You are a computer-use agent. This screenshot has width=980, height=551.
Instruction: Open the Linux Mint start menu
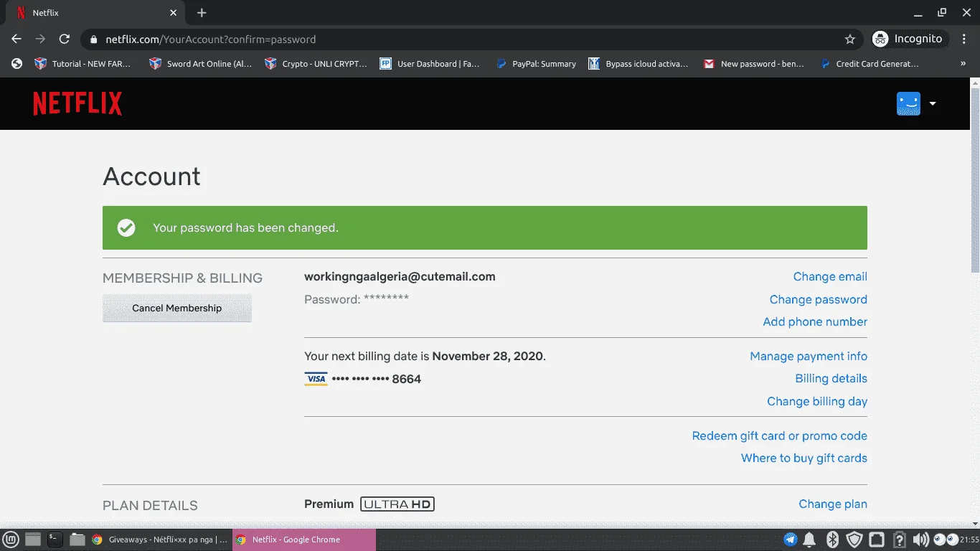pos(12,540)
